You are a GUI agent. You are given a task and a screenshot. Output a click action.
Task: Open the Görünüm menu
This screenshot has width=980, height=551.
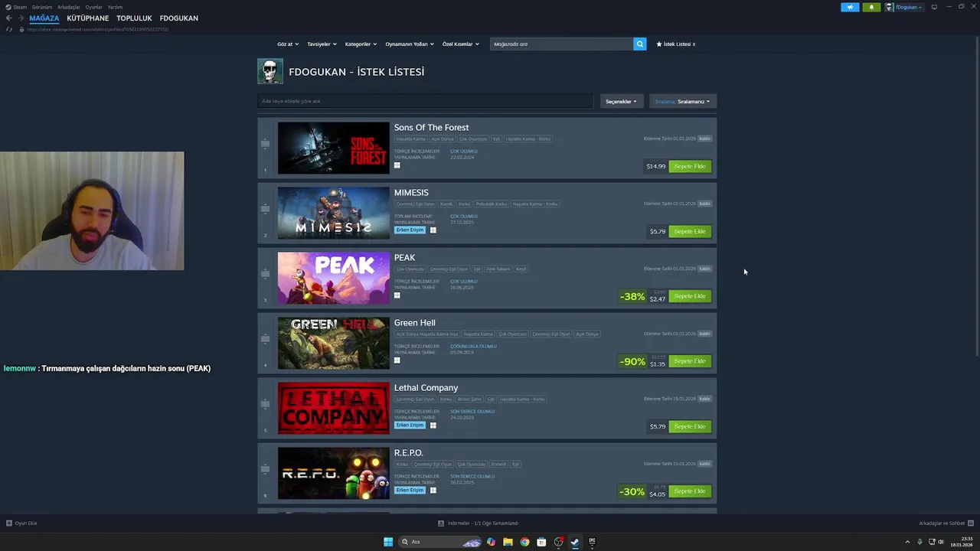(42, 7)
